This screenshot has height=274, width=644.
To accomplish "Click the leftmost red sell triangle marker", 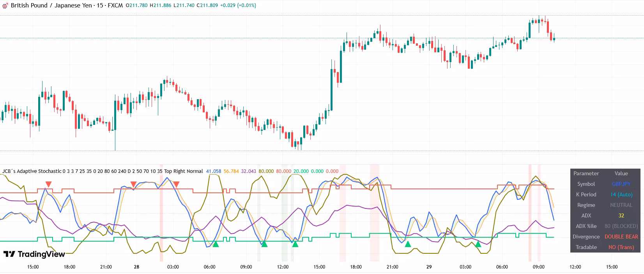I will click(48, 184).
